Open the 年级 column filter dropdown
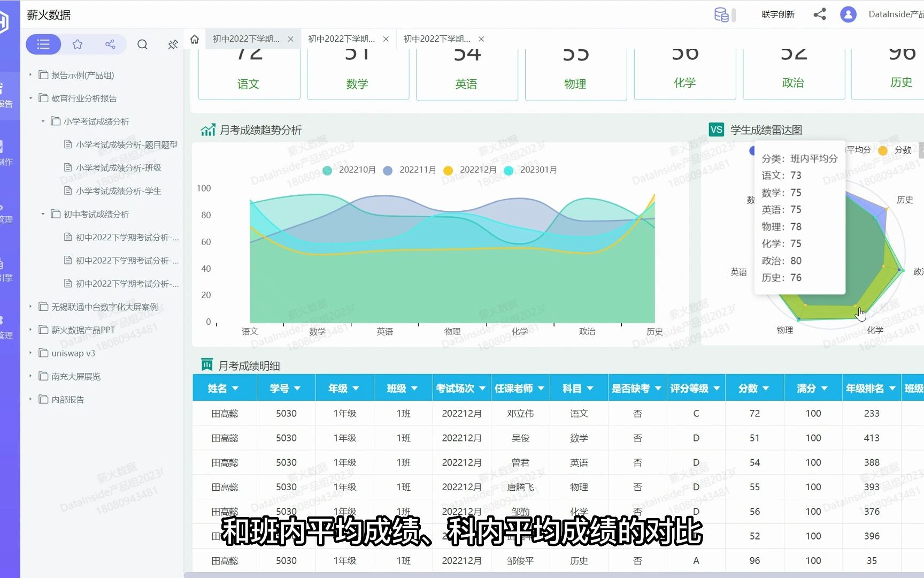 click(x=356, y=389)
